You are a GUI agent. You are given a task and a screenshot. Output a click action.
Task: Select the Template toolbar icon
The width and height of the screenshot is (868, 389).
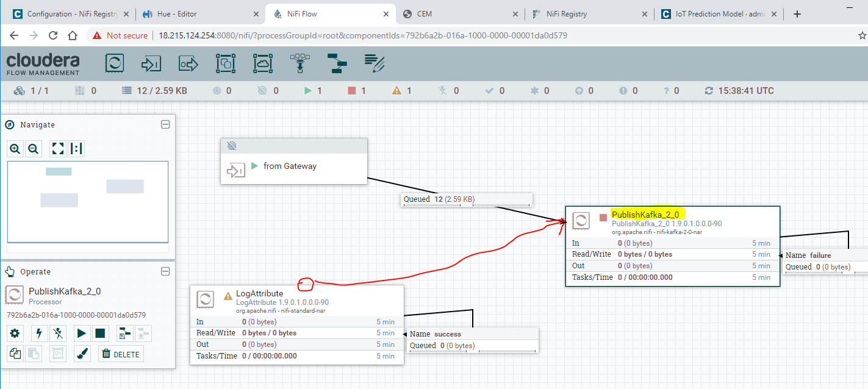pyautogui.click(x=337, y=63)
